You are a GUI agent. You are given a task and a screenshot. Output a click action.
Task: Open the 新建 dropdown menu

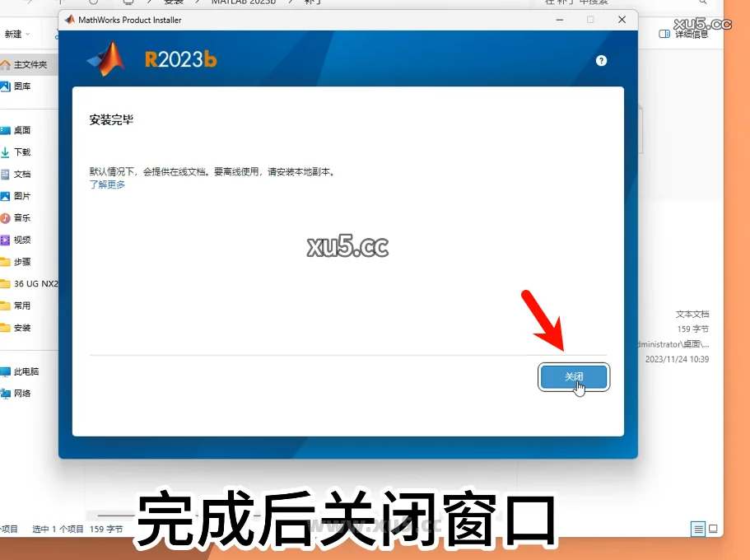click(18, 34)
